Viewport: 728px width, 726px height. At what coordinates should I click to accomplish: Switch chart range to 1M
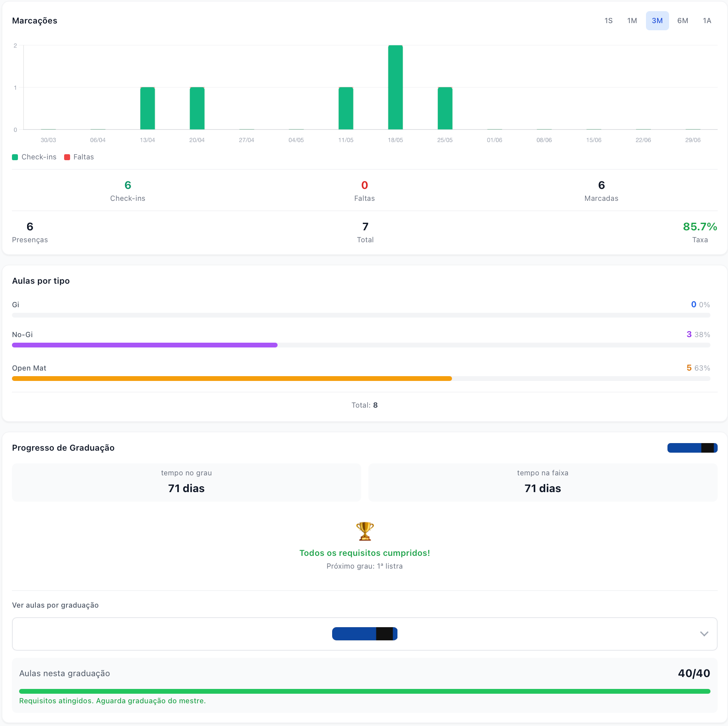(x=632, y=21)
